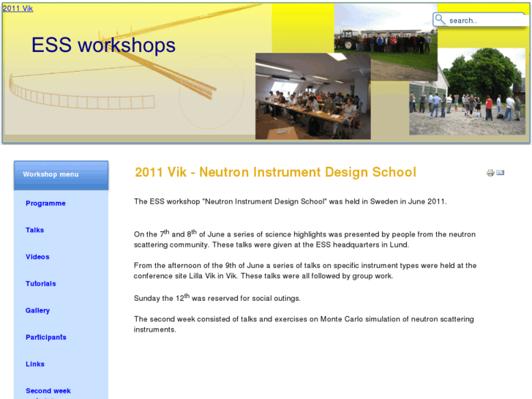Click the sentence about Sunday the 12th

coord(217,298)
